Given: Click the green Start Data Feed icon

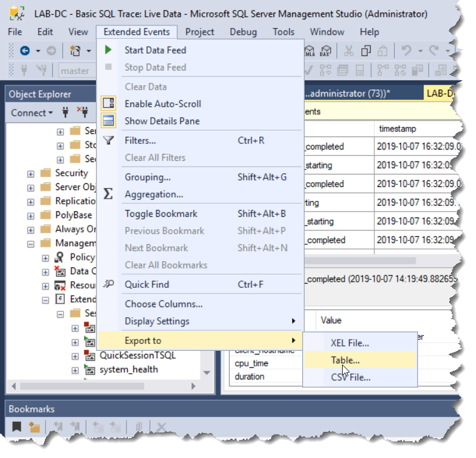Looking at the screenshot, I should (108, 50).
